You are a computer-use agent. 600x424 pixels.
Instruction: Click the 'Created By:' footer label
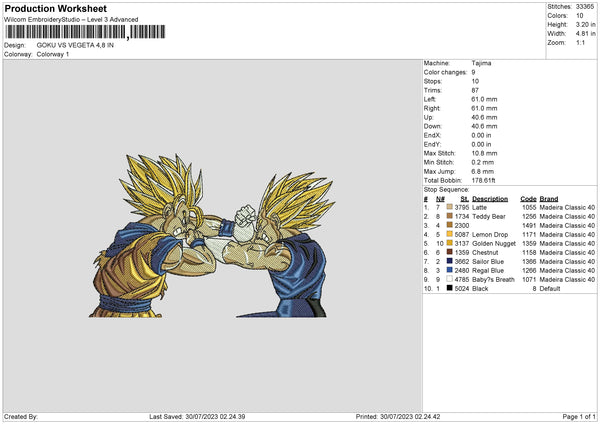[21, 417]
